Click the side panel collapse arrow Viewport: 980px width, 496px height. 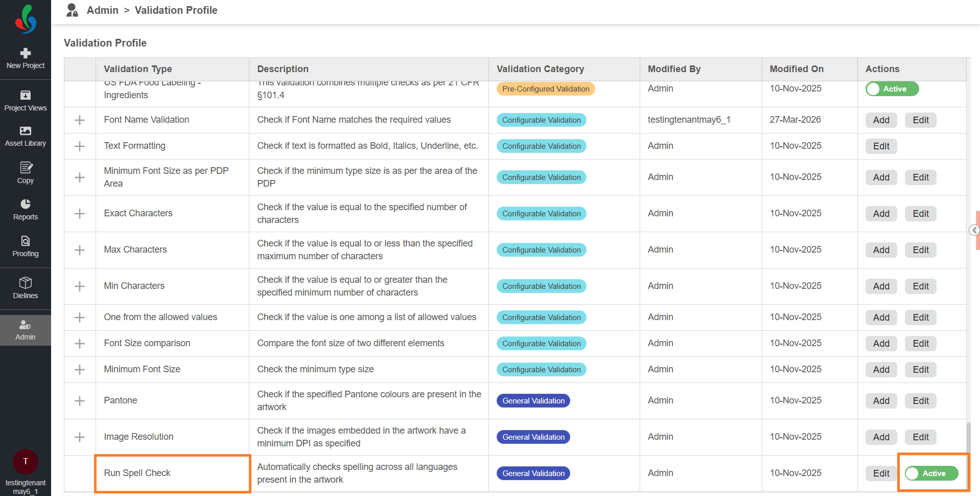click(x=974, y=230)
